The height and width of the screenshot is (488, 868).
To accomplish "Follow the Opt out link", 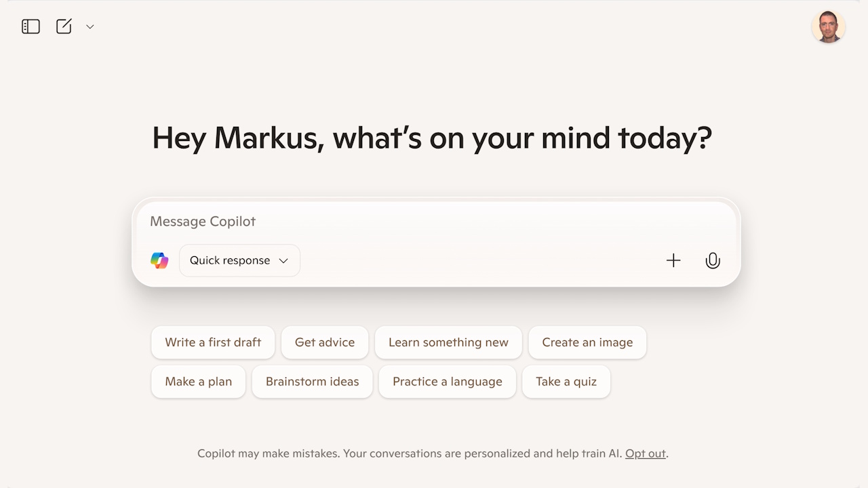I will [x=646, y=453].
